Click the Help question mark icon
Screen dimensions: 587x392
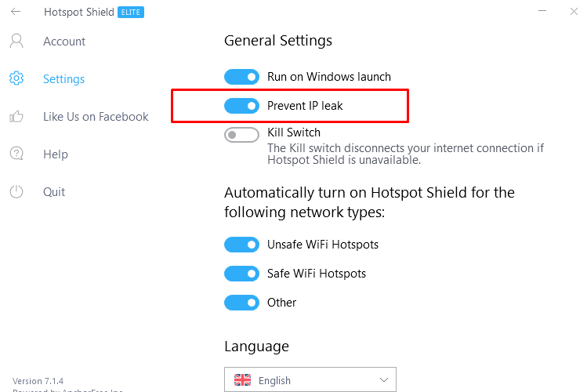click(16, 154)
